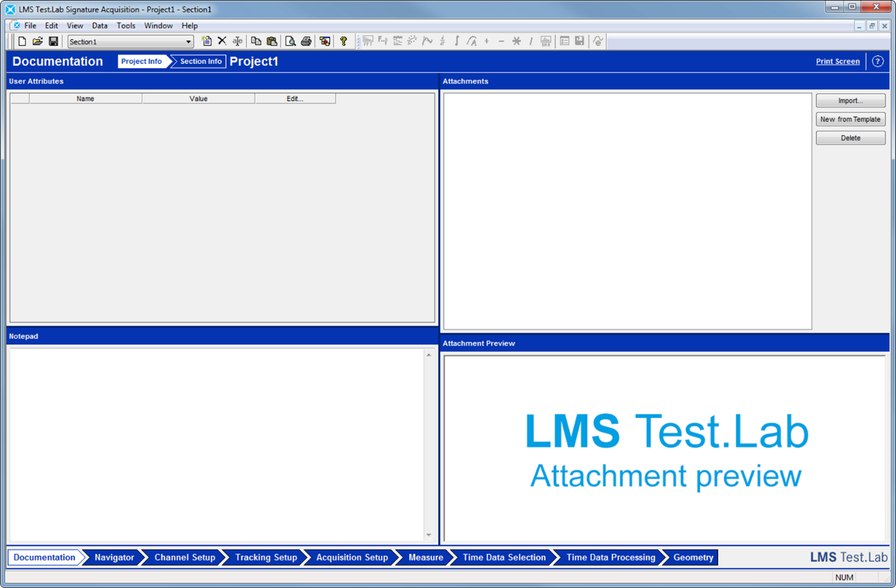This screenshot has width=896, height=588.
Task: Click the greyed save-data disk icon
Action: point(579,41)
